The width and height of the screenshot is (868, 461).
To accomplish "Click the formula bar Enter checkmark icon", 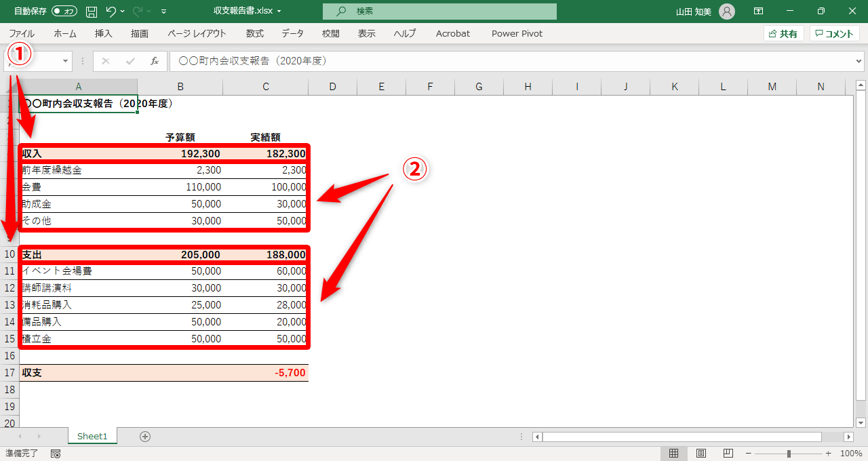I will tap(130, 61).
